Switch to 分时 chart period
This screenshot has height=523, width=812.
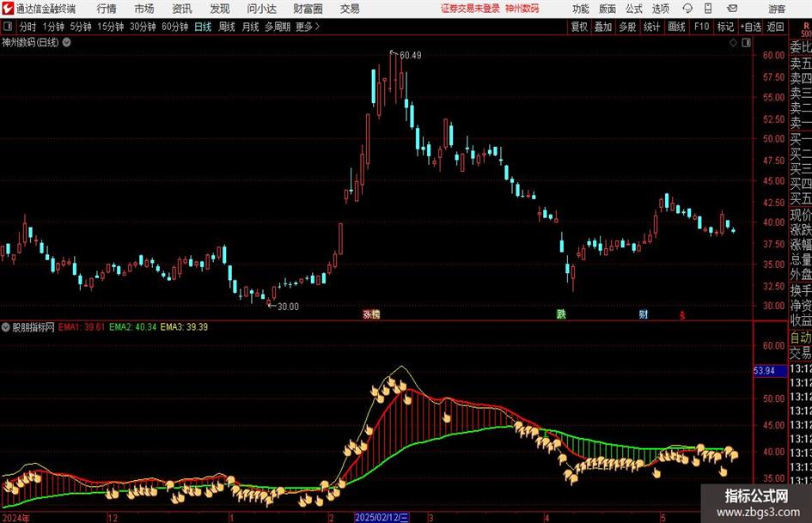tap(27, 27)
